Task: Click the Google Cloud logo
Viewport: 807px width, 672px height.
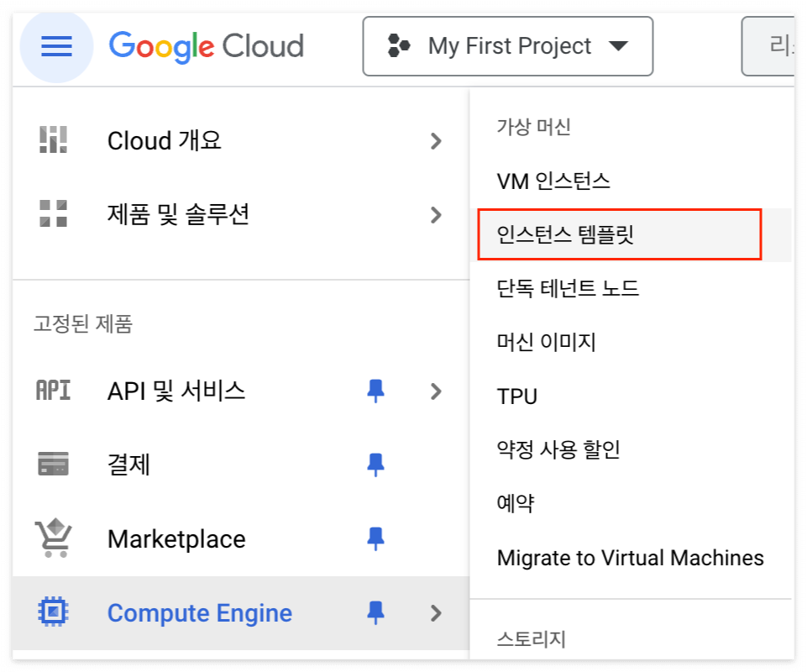Action: [x=207, y=46]
